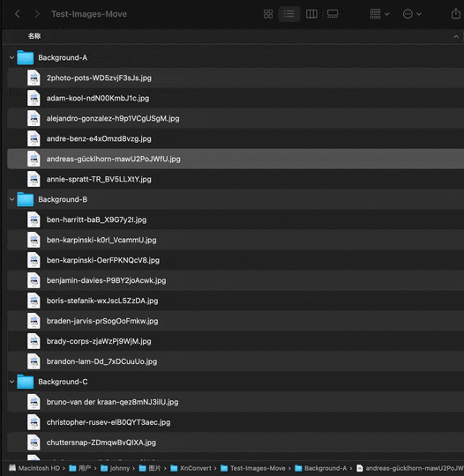Image resolution: width=464 pixels, height=476 pixels.
Task: Collapse the Background-C folder
Action: pyautogui.click(x=11, y=382)
